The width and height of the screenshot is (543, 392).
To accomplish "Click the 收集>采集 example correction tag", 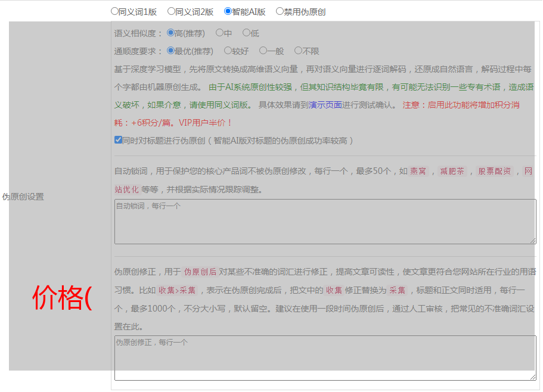I will click(x=176, y=291).
